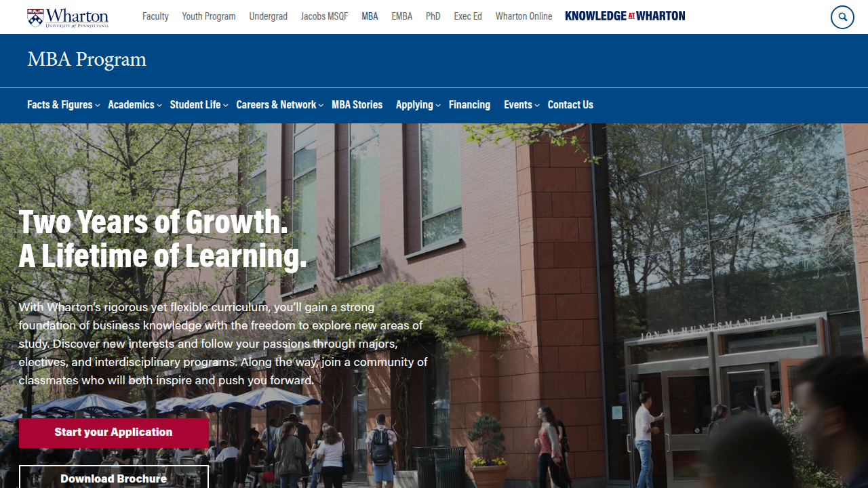Open the Student Life menu
The width and height of the screenshot is (868, 488).
point(195,105)
